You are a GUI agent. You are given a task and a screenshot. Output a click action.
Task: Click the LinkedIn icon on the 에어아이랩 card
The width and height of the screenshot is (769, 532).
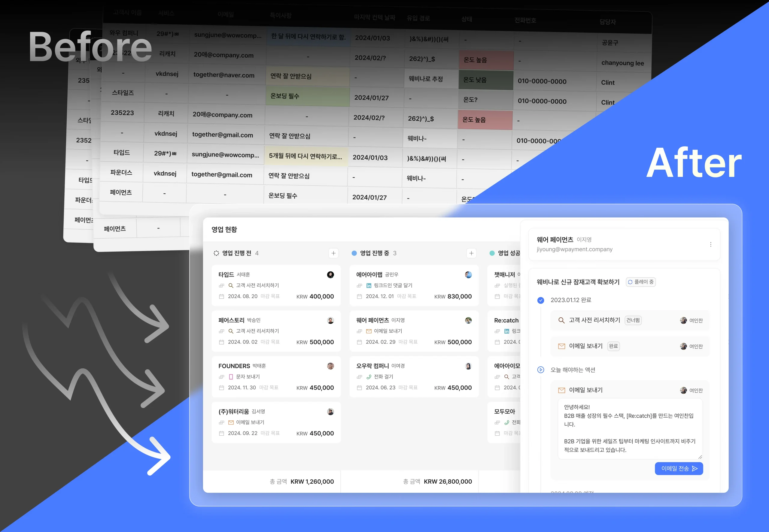[369, 285]
